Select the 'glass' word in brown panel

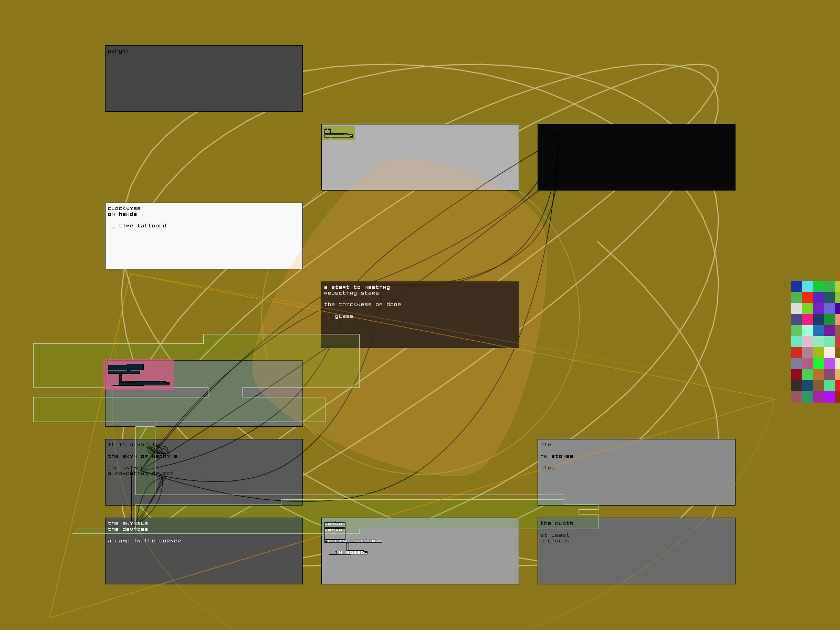click(x=344, y=316)
